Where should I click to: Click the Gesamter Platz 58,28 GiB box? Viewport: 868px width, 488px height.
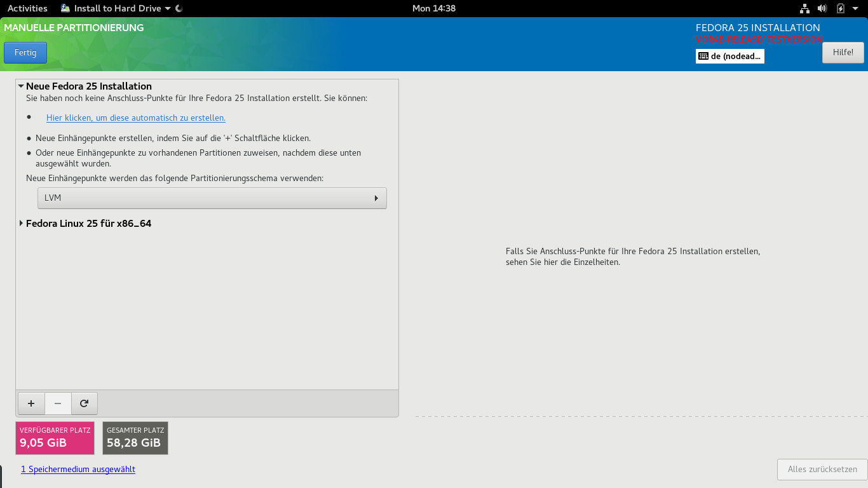(135, 438)
